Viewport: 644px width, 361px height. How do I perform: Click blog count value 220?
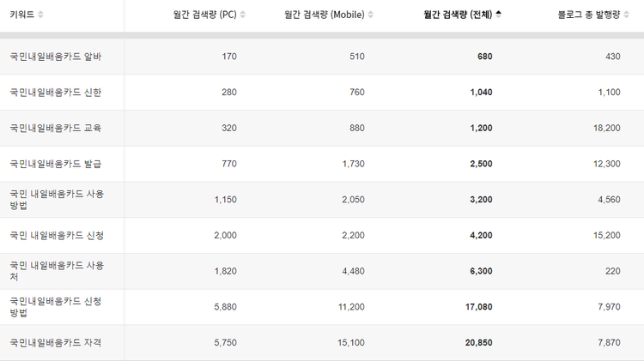(613, 271)
